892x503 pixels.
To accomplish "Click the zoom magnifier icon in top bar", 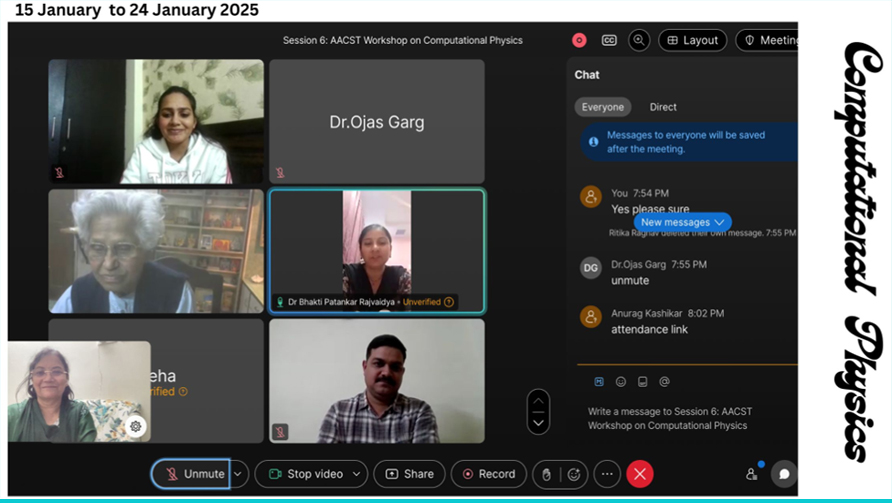I will pos(638,40).
